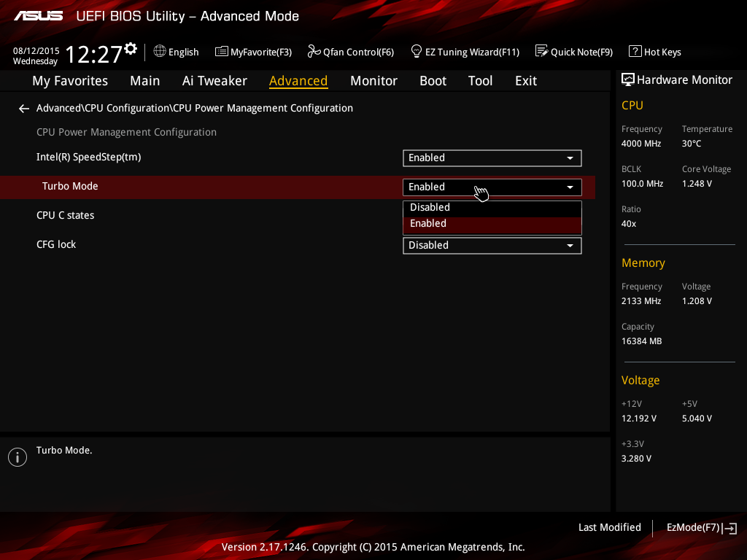Click the Core Voltage value 1.248 V
This screenshot has width=747, height=560.
[697, 183]
